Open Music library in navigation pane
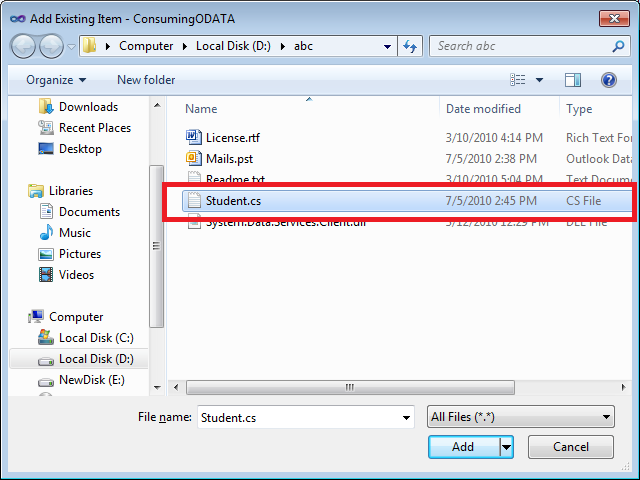This screenshot has height=480, width=640. pyautogui.click(x=74, y=233)
